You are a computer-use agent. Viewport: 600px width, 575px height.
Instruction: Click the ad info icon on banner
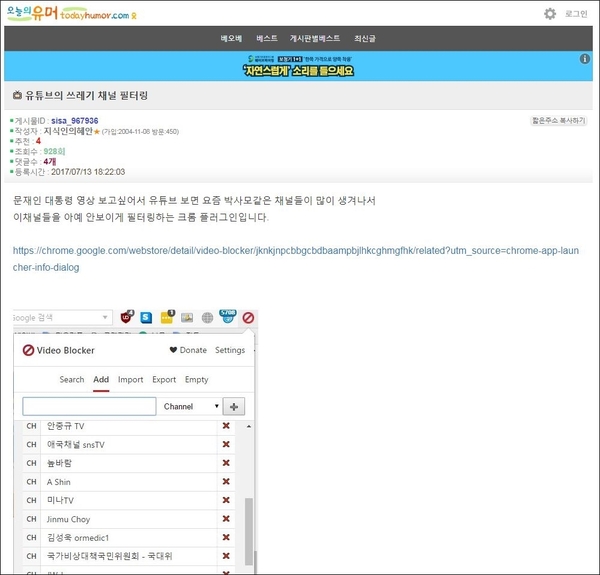(585, 59)
